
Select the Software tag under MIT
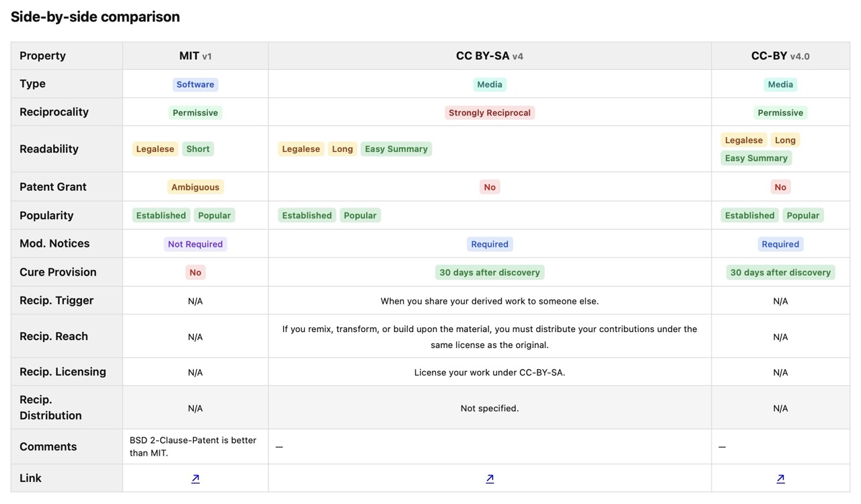pos(195,85)
